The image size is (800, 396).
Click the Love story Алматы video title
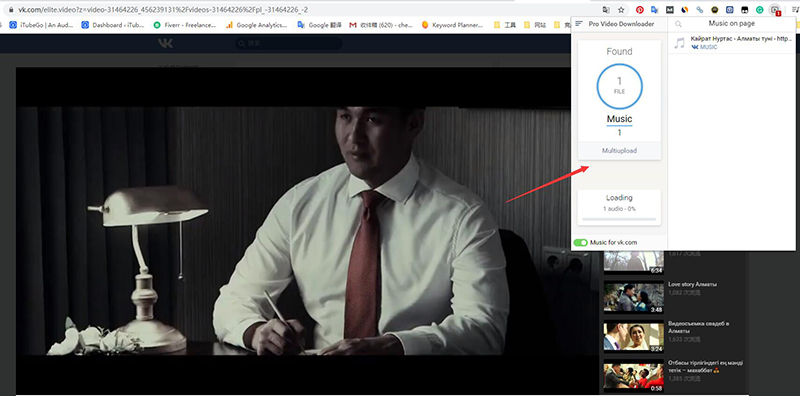click(692, 284)
